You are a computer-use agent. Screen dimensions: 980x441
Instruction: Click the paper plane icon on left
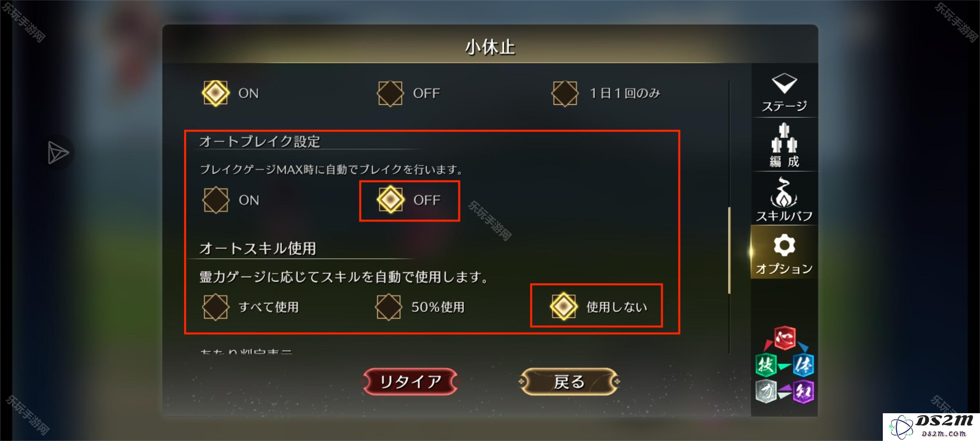pyautogui.click(x=58, y=153)
